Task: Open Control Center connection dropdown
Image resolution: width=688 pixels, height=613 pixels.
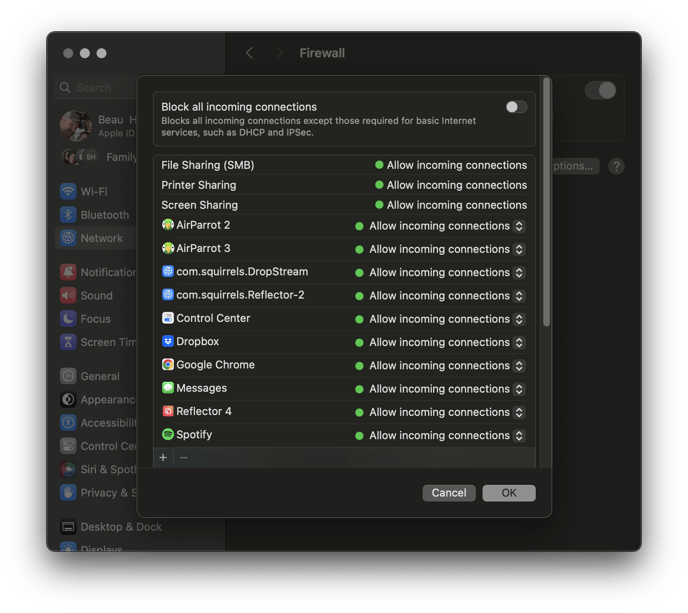Action: [519, 319]
